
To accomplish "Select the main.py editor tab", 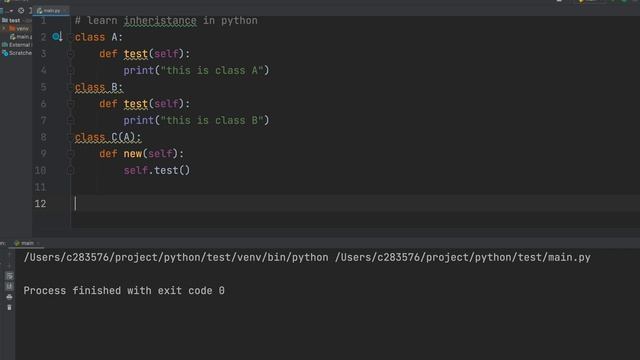I will (x=51, y=11).
